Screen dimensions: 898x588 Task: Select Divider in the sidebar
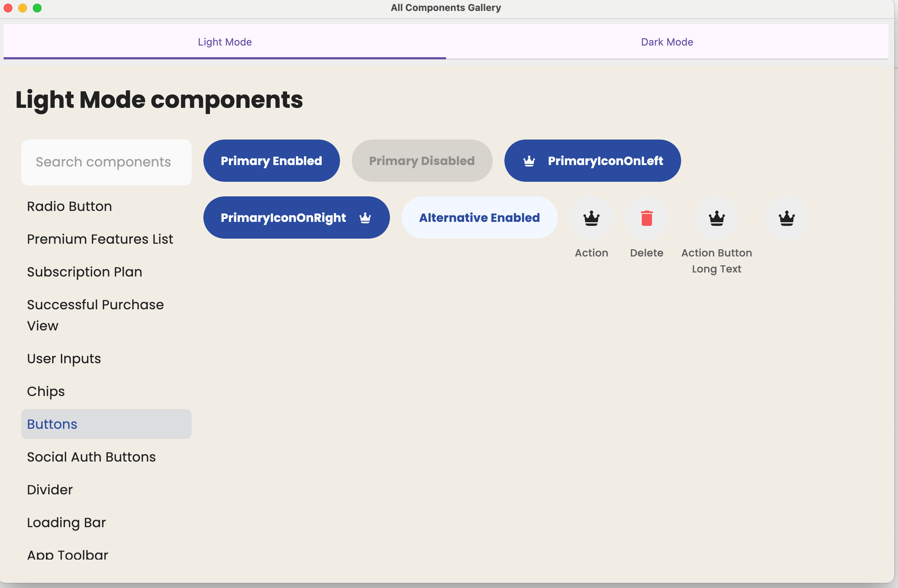(106, 490)
